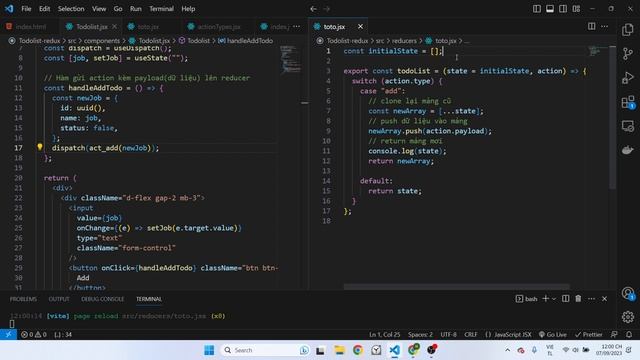Open the Help menu
Viewport: 640px width, 360px height.
coord(188,9)
